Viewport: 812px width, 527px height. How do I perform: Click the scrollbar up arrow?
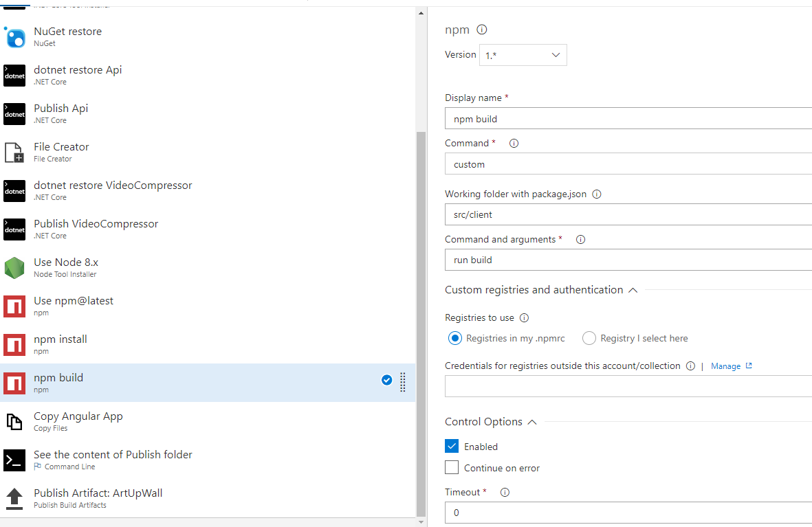421,14
